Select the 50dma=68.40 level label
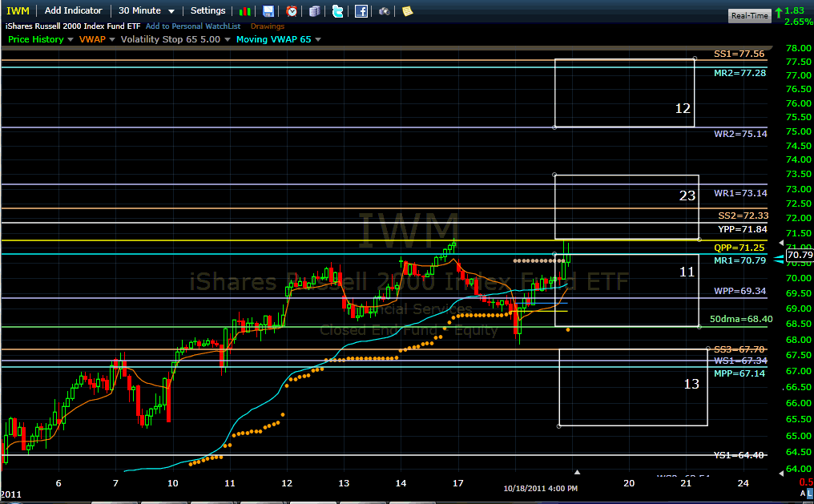Screen dimensions: 814x504 (741, 319)
